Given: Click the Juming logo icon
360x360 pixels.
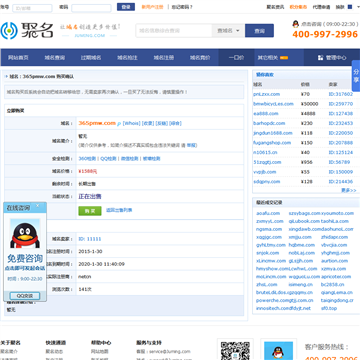Looking at the screenshot, I should tap(9, 31).
